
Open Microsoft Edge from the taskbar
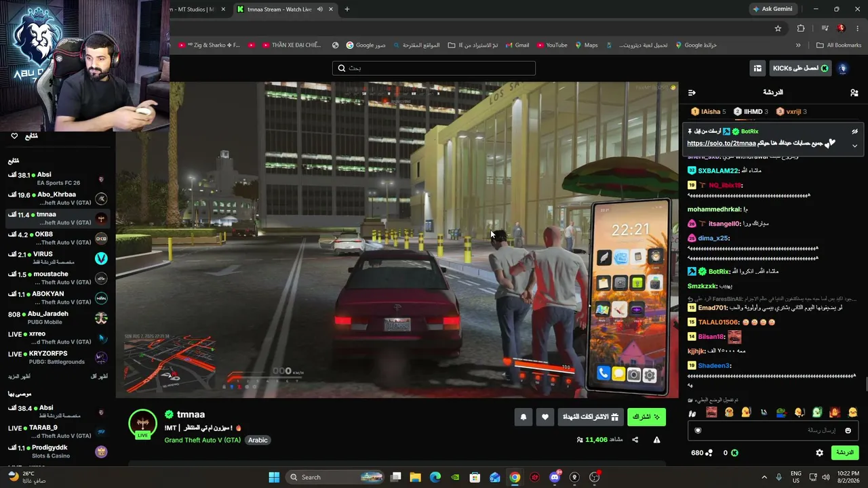click(x=435, y=477)
